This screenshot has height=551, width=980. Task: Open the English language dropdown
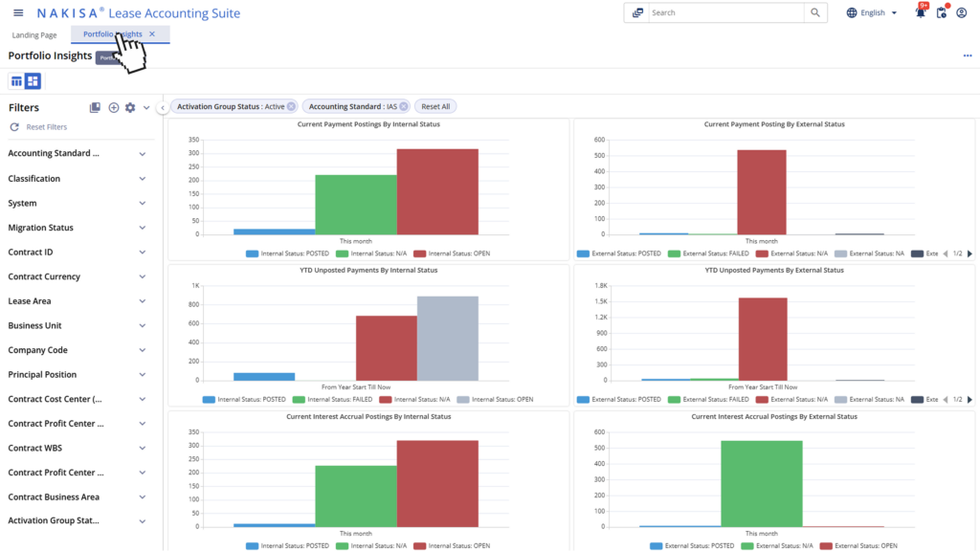[872, 11]
